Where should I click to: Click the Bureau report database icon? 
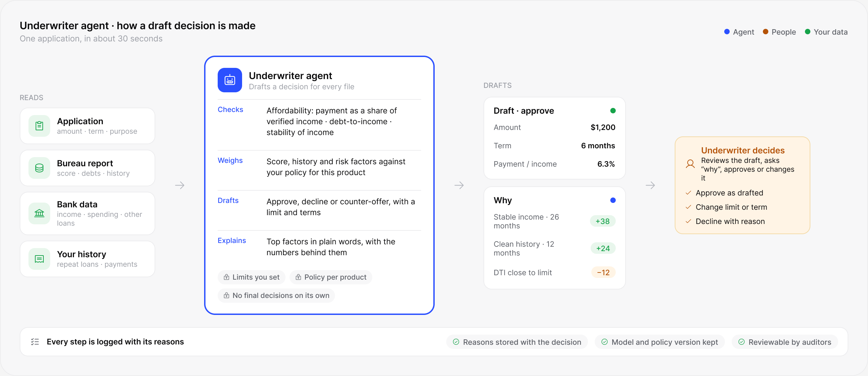pyautogui.click(x=39, y=168)
